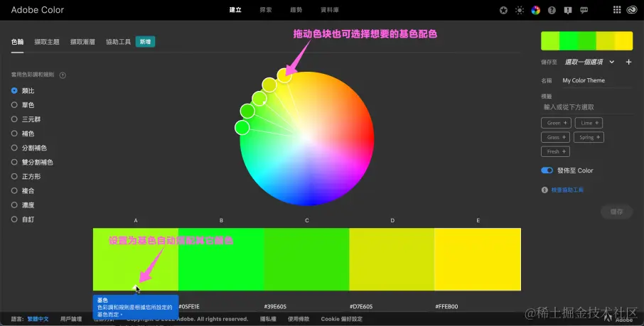The image size is (644, 326).
Task: Click the plus icon next to library dropdown
Action: pyautogui.click(x=628, y=62)
